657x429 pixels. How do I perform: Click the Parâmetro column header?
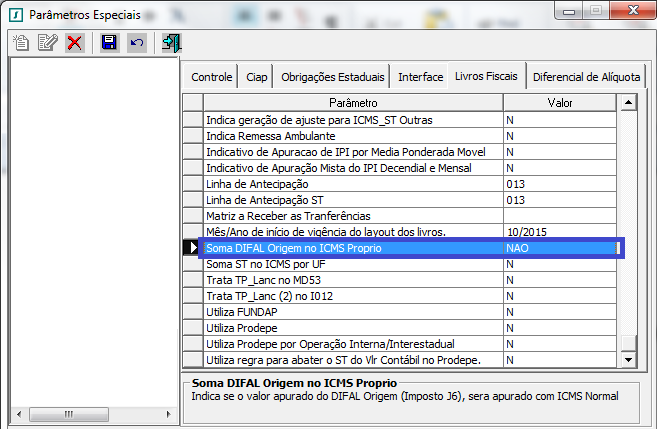pyautogui.click(x=352, y=103)
